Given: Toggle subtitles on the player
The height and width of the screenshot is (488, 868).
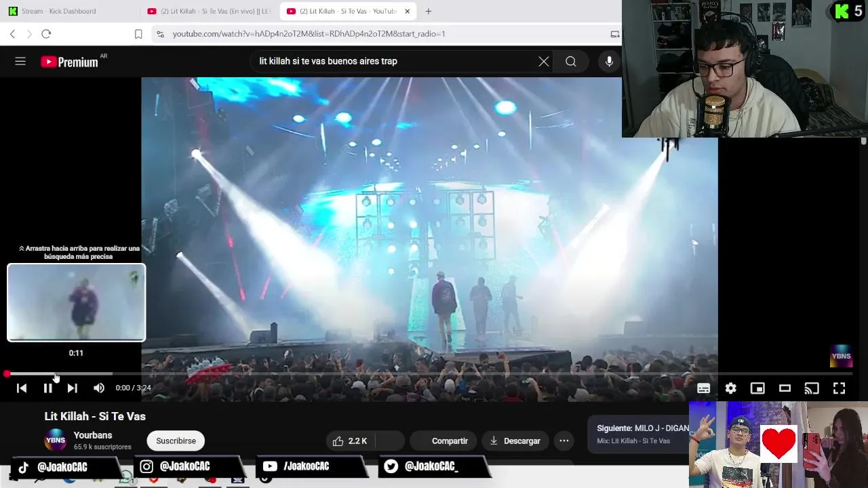Looking at the screenshot, I should pos(704,388).
